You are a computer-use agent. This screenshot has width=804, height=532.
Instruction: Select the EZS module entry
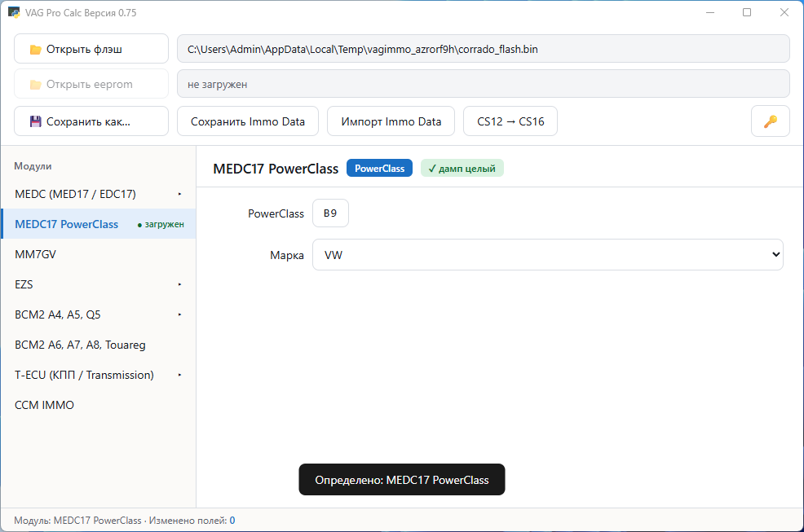[x=99, y=284]
